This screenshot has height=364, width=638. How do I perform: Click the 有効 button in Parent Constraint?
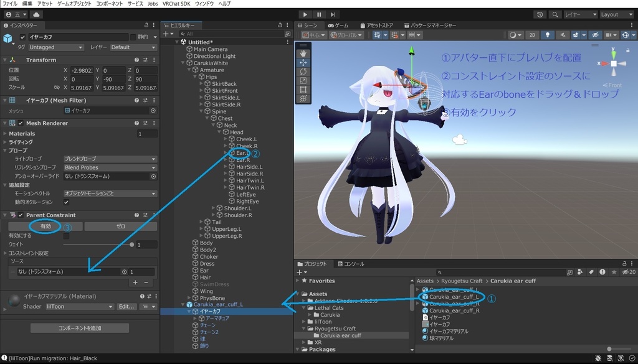pos(45,226)
